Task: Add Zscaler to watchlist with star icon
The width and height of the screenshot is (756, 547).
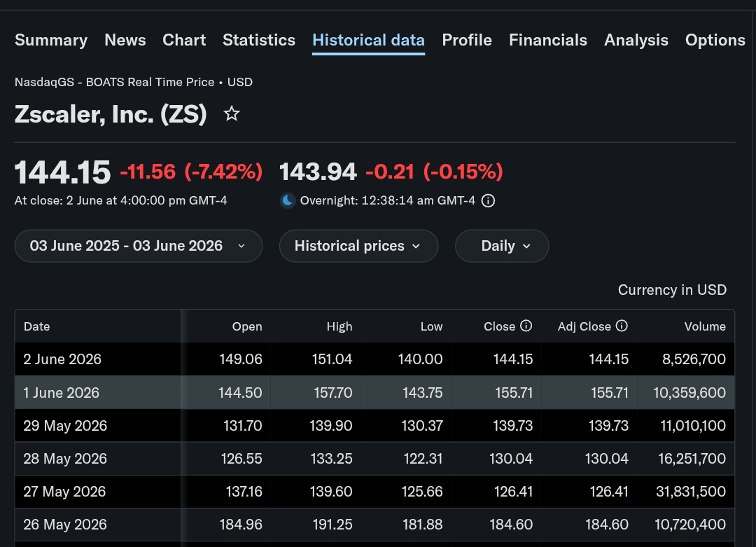Action: coord(232,114)
